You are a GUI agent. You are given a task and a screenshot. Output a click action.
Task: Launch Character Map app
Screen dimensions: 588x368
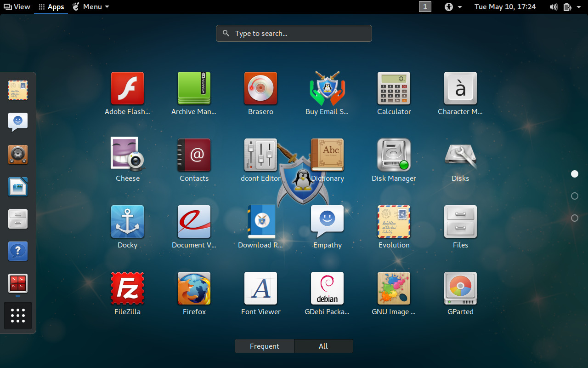click(460, 88)
